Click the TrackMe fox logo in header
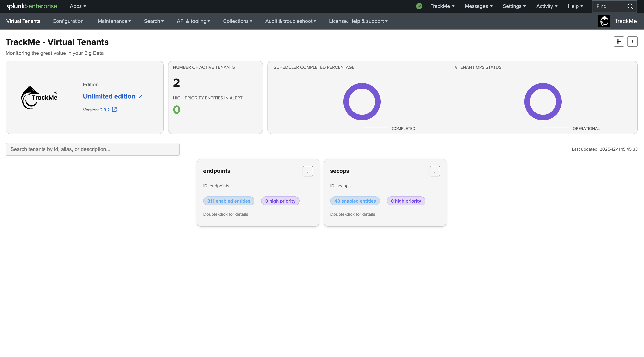 pos(604,21)
